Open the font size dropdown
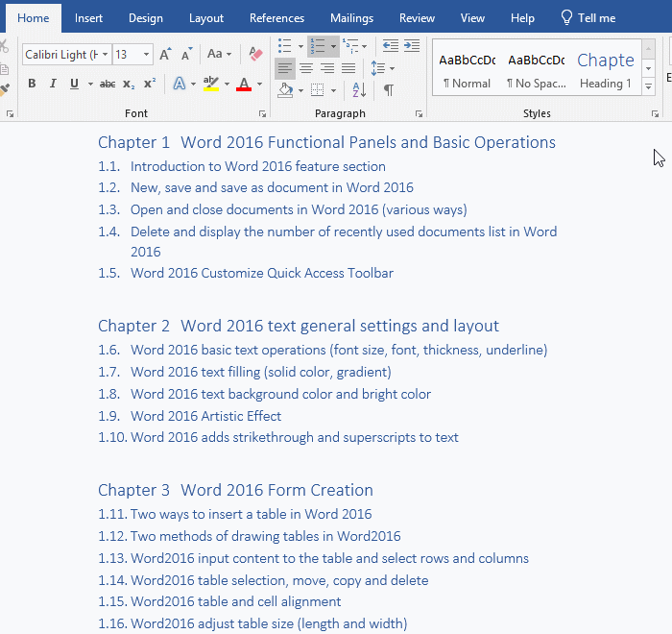 coord(146,55)
